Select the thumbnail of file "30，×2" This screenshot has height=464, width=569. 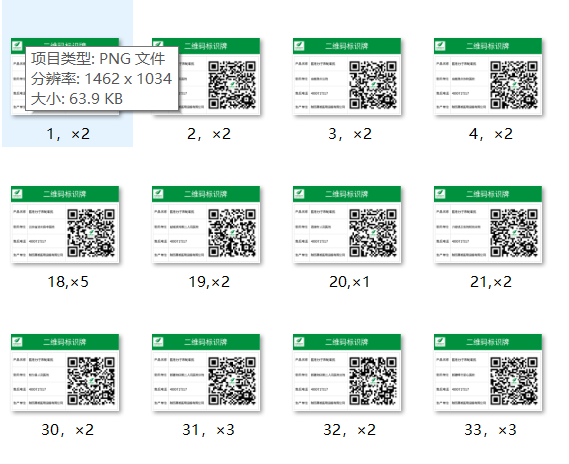click(x=65, y=373)
